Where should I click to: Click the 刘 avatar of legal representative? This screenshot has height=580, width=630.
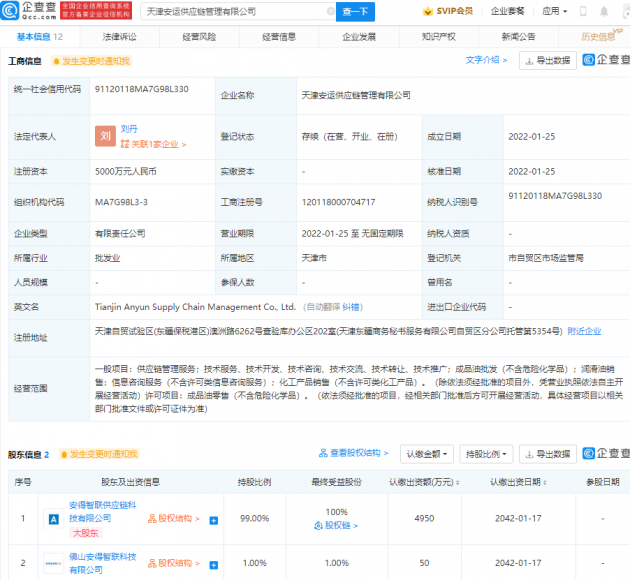coord(105,136)
